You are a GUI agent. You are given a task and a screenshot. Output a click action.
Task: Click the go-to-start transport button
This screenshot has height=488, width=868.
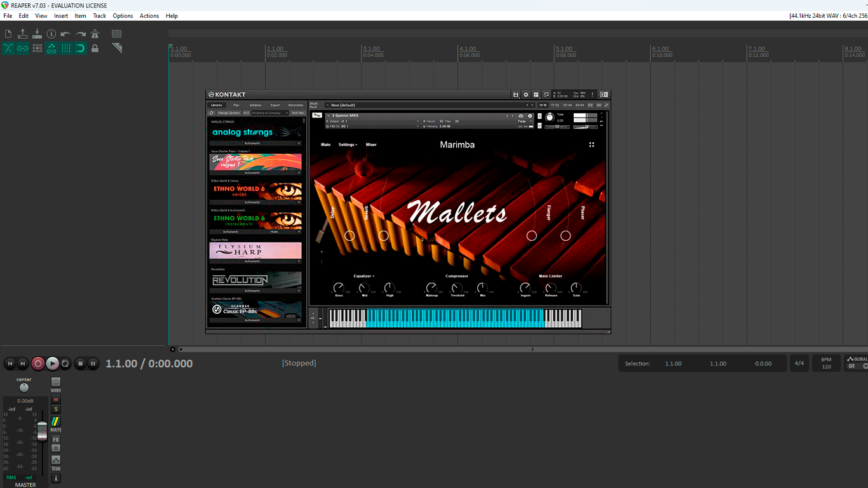[x=10, y=363]
